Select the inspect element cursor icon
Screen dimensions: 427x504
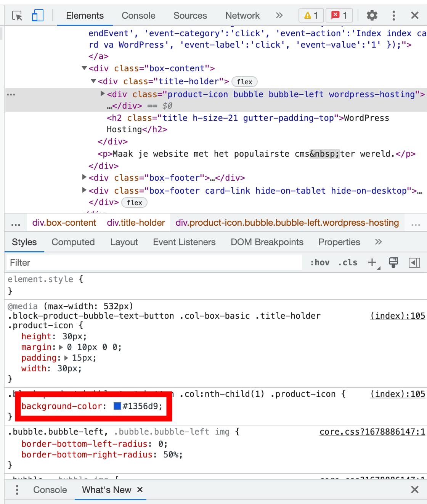[17, 16]
